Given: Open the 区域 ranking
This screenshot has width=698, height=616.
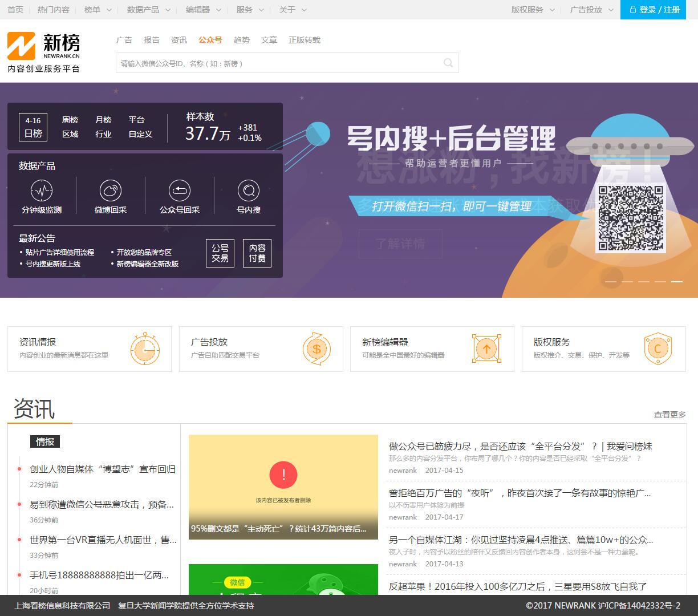Looking at the screenshot, I should (x=70, y=134).
